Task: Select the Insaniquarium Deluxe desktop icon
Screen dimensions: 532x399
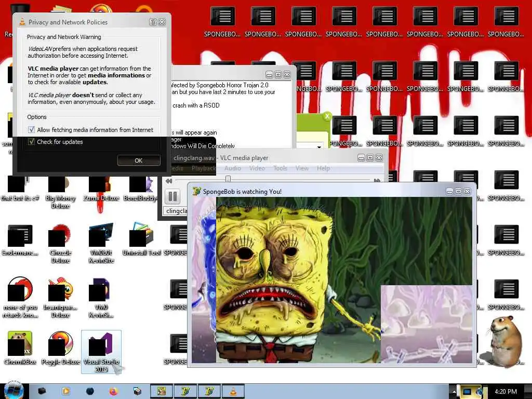Action: [x=60, y=298]
